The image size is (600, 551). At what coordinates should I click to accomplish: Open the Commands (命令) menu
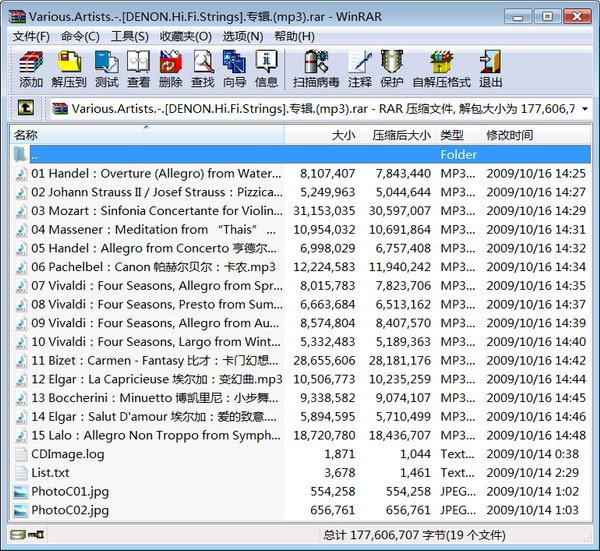[x=80, y=37]
